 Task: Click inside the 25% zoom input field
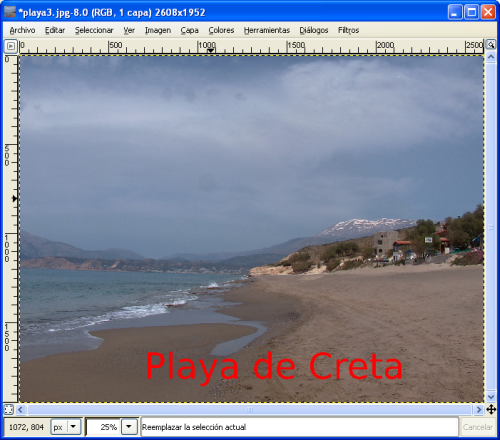pos(103,427)
